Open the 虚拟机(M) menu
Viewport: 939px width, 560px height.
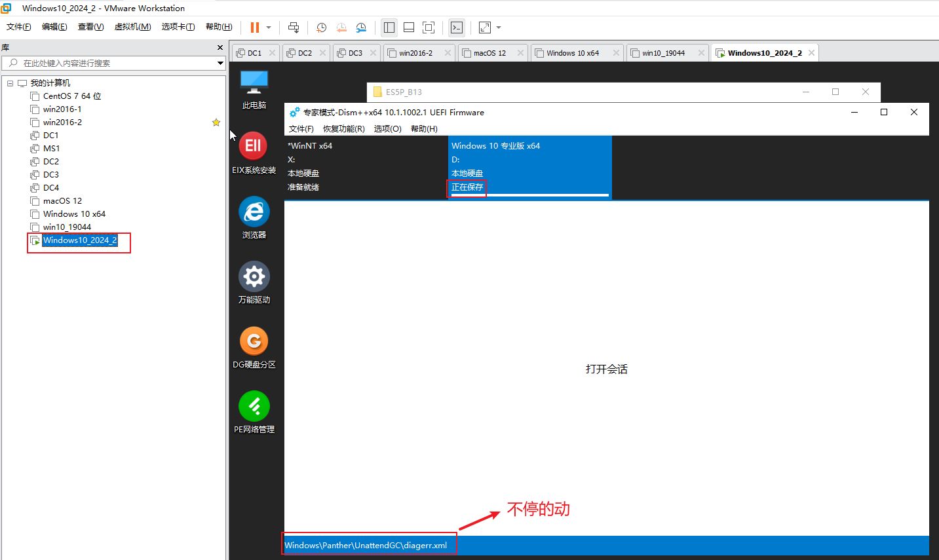132,27
